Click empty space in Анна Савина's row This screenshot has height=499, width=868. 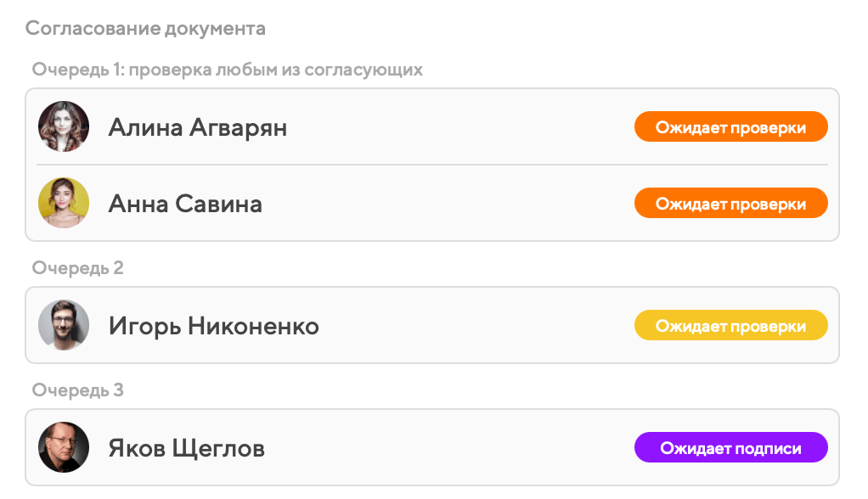[450, 204]
